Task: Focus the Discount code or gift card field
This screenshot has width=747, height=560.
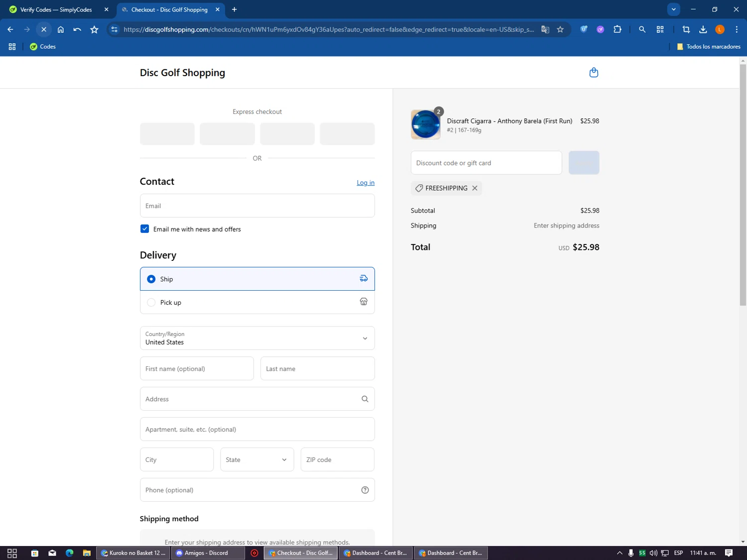Action: pyautogui.click(x=487, y=163)
